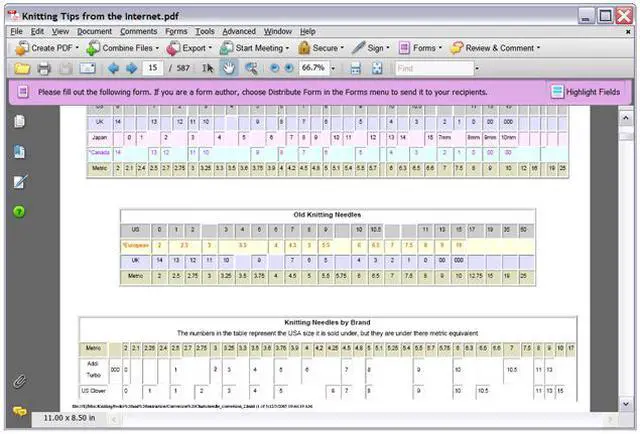Click the Combine Files button
The image size is (640, 434).
click(121, 47)
